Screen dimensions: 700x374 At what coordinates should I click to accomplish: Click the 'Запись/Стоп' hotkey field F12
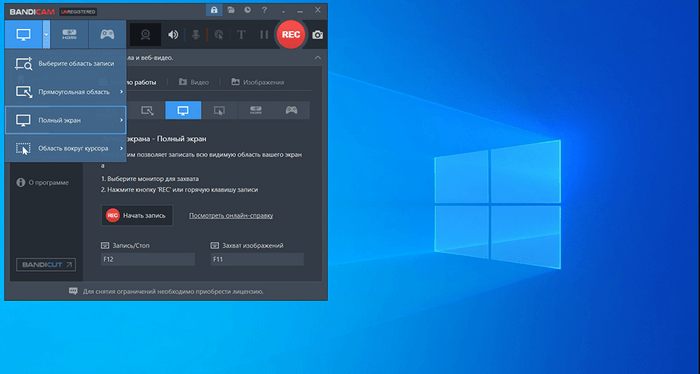[148, 259]
